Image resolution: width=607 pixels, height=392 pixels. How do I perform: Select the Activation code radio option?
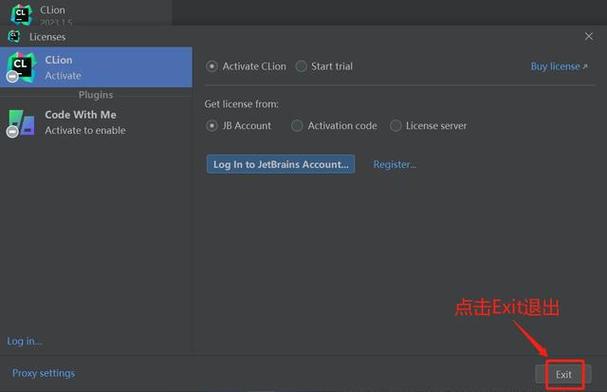(x=297, y=126)
